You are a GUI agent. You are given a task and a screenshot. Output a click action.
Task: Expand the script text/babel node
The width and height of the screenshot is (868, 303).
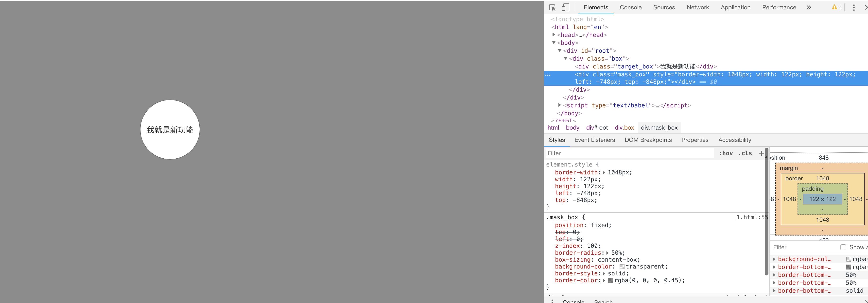[x=560, y=105]
